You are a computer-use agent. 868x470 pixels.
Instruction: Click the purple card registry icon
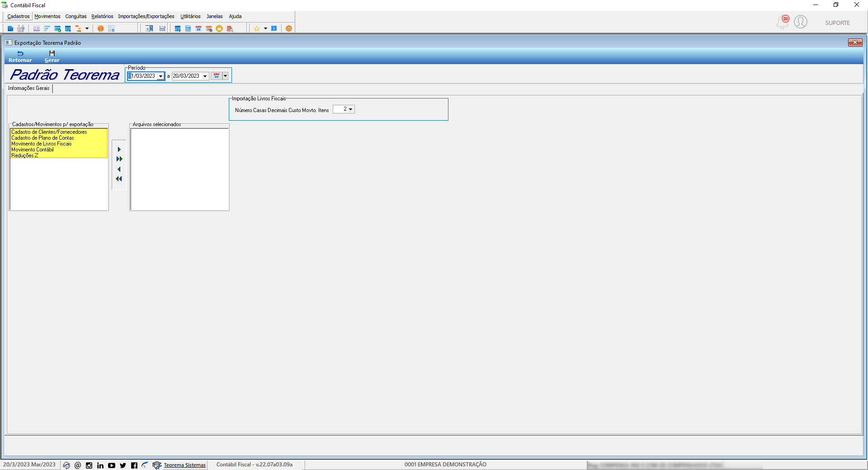pos(37,28)
